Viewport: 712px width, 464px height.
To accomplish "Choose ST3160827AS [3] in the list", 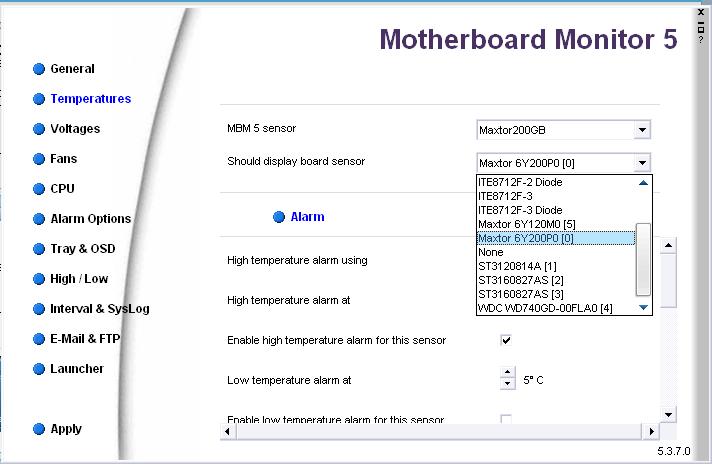I will (556, 295).
